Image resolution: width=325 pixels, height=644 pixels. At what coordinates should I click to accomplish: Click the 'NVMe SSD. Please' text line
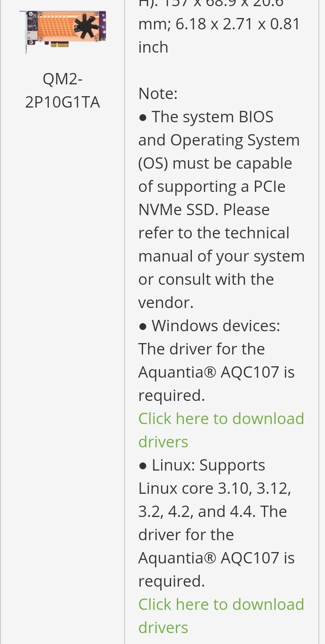click(x=204, y=209)
